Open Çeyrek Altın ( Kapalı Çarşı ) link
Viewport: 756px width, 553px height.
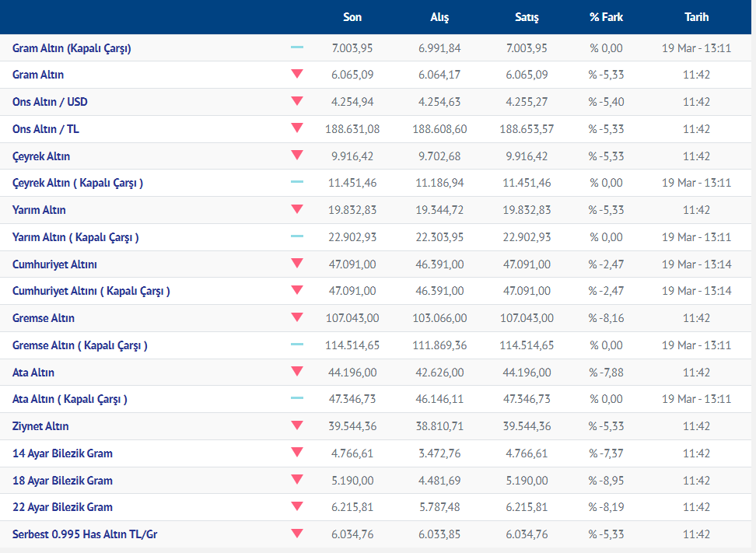(x=78, y=183)
